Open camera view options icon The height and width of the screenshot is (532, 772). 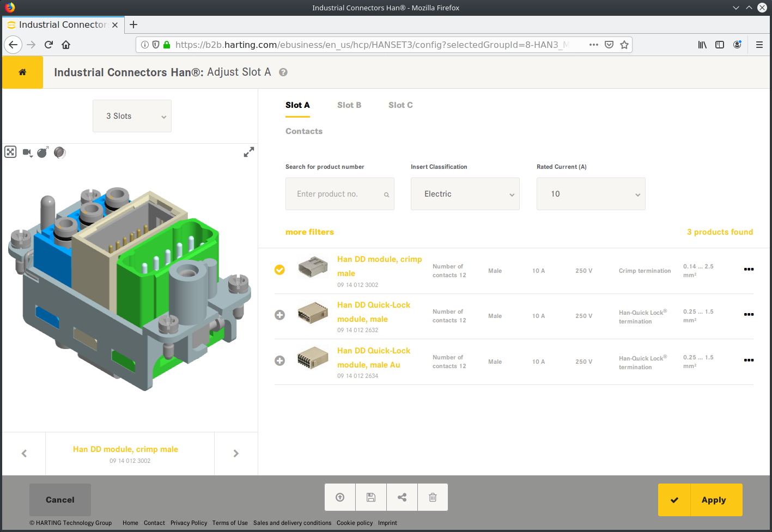(27, 152)
